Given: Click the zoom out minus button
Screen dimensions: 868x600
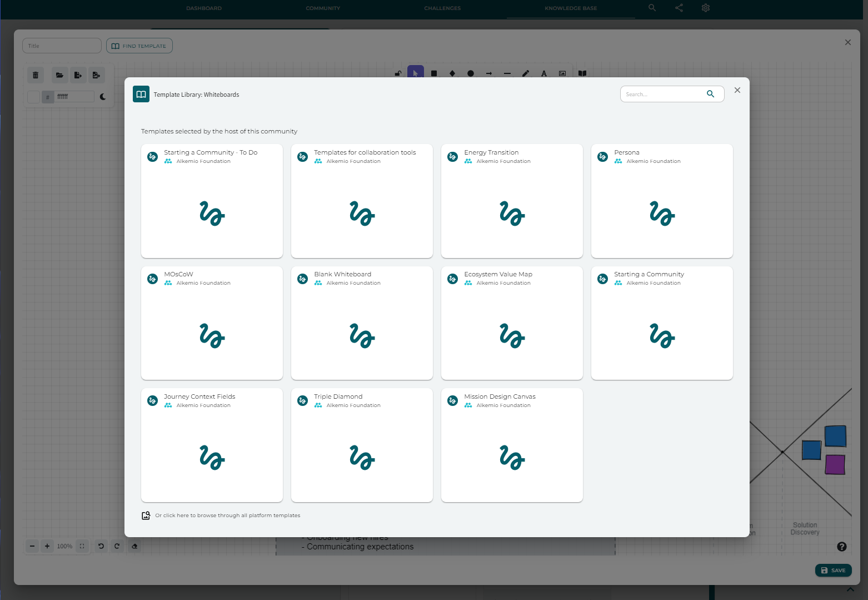Looking at the screenshot, I should pos(32,546).
